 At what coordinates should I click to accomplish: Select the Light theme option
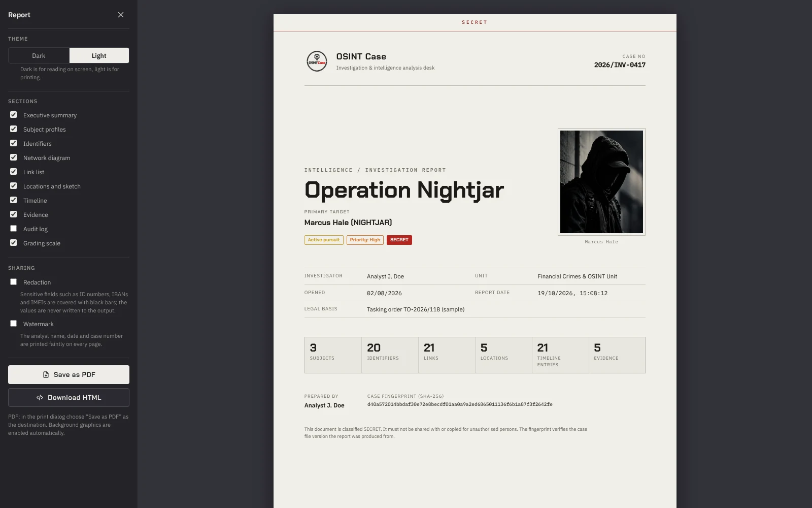99,55
